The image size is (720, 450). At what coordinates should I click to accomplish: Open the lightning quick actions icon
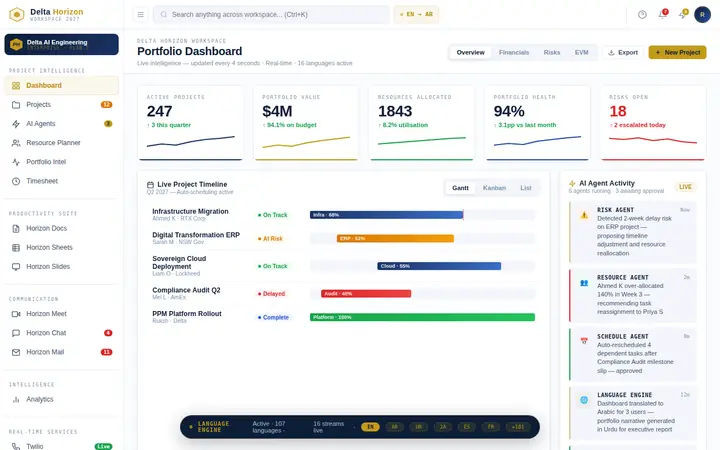[x=682, y=15]
